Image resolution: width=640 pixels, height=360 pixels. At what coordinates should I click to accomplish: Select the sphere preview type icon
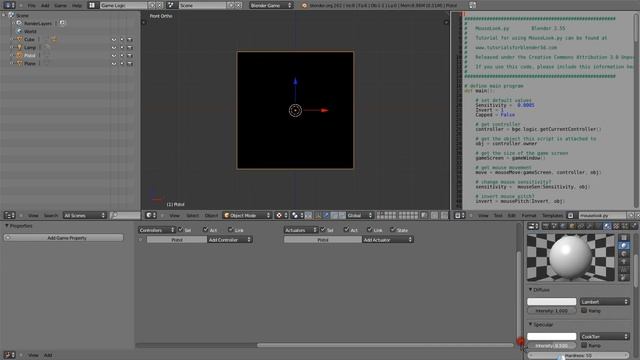click(x=624, y=245)
